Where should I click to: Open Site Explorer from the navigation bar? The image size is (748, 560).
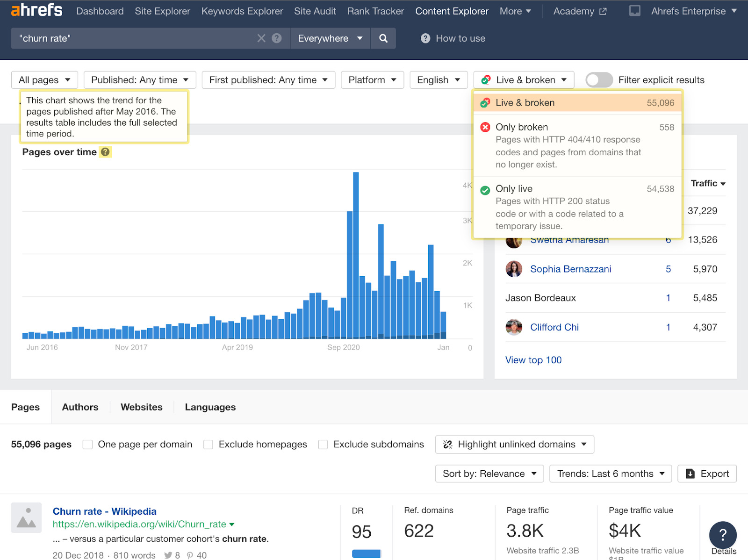162,11
